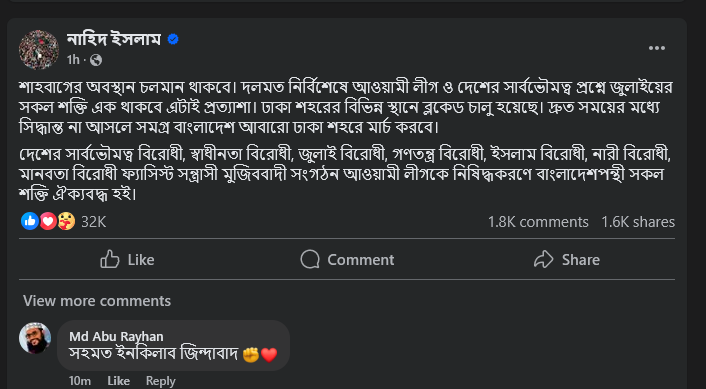The height and width of the screenshot is (389, 706).
Task: Click the care hug reaction emoji
Action: [x=66, y=221]
